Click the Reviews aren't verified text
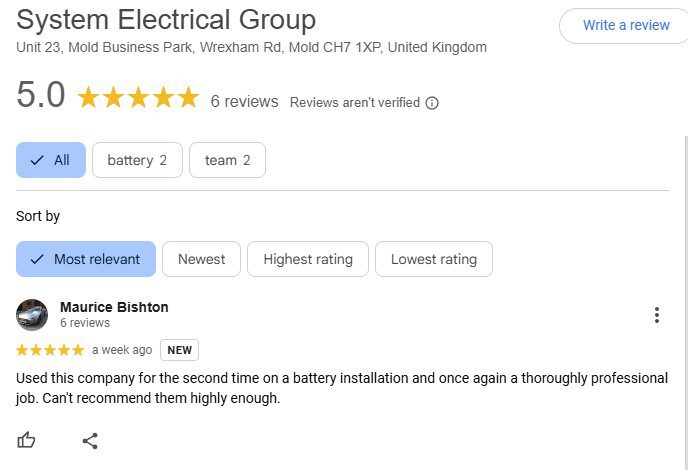This screenshot has width=688, height=470. 354,103
